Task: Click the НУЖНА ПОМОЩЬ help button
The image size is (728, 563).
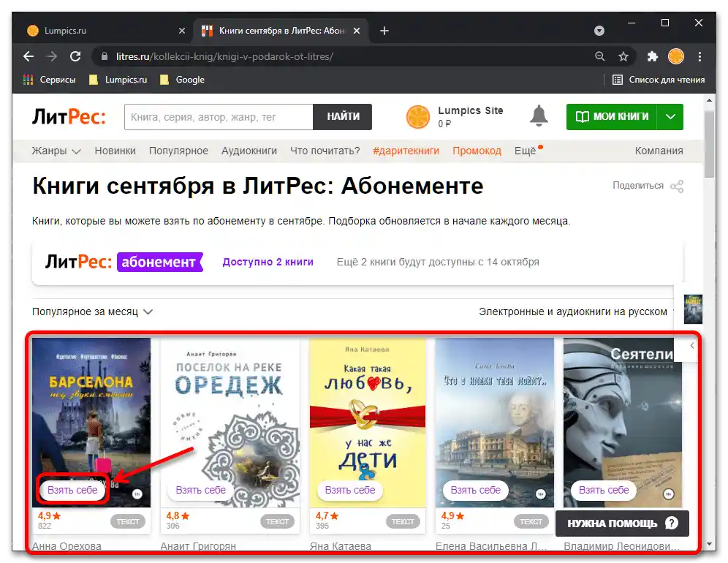Action: 622,524
